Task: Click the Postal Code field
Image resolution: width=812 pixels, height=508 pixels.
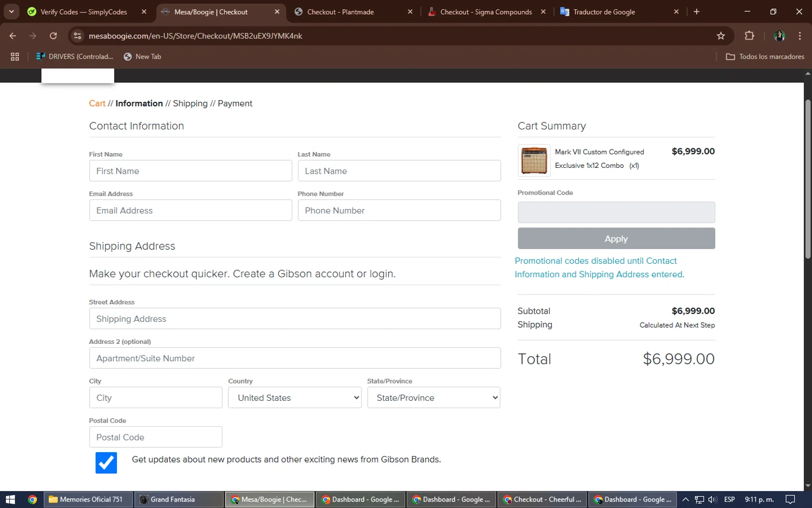Action: pyautogui.click(x=155, y=437)
